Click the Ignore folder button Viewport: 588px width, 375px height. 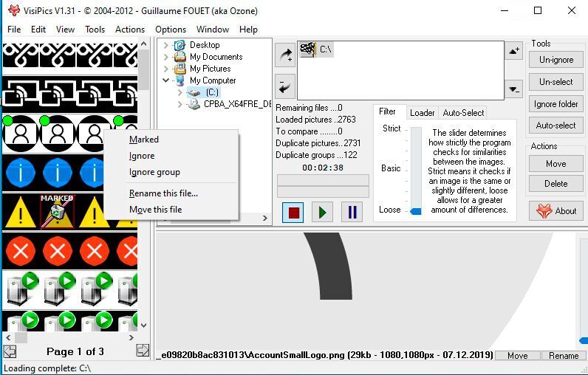point(556,104)
